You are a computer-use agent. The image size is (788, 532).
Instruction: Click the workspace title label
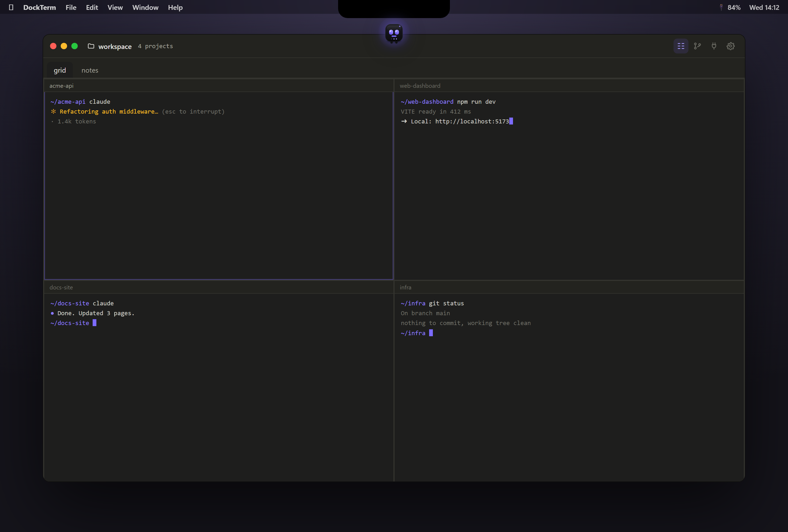click(115, 47)
